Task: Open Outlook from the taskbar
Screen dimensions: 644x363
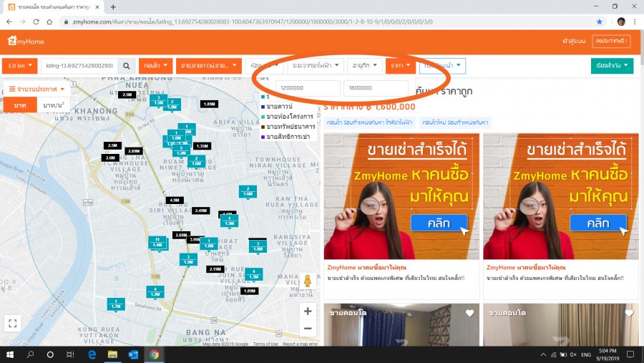Action: pyautogui.click(x=133, y=354)
